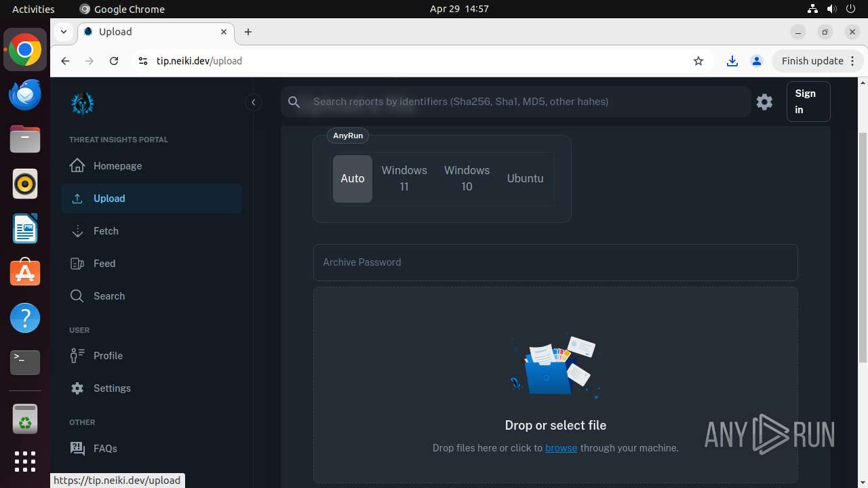Click the Homepage house icon

coord(77,165)
